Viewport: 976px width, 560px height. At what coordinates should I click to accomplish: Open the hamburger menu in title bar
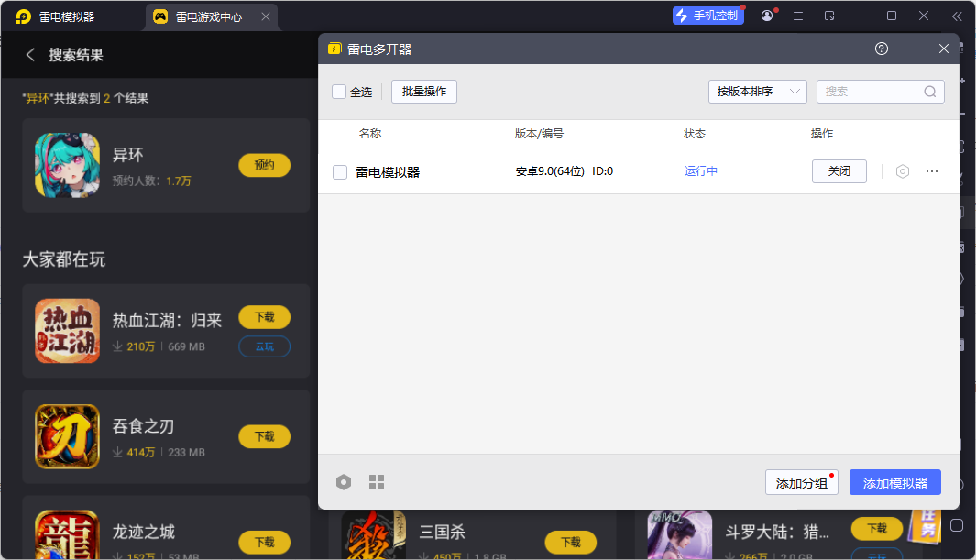[798, 16]
